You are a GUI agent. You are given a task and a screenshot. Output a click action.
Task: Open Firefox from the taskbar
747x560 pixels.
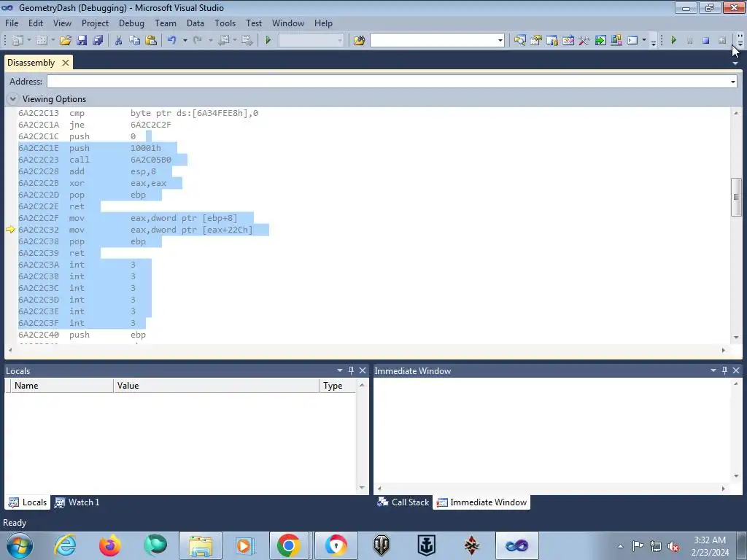(x=110, y=545)
